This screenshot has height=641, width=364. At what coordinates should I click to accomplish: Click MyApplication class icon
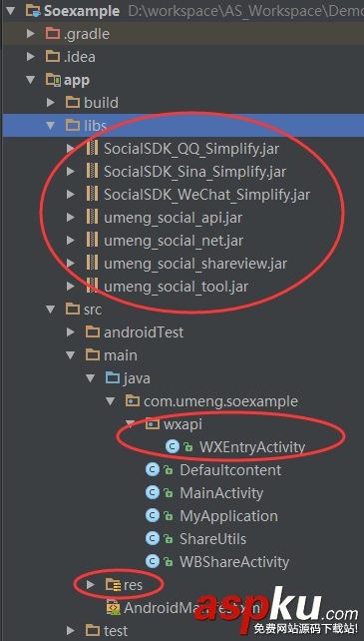153,515
